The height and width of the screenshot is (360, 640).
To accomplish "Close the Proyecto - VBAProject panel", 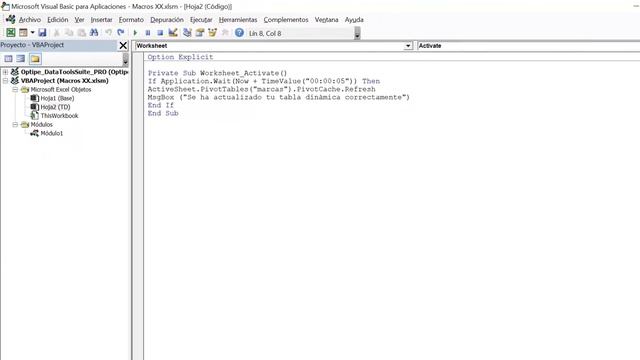I will click(x=123, y=45).
